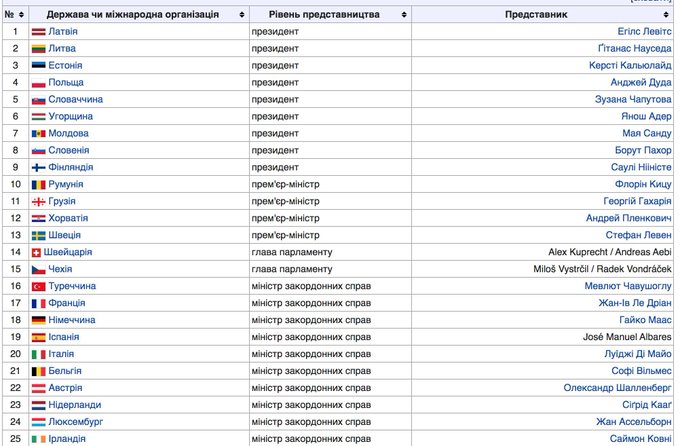
Task: Sort by Держава чи міжнародна організація arrows
Action: tap(242, 15)
